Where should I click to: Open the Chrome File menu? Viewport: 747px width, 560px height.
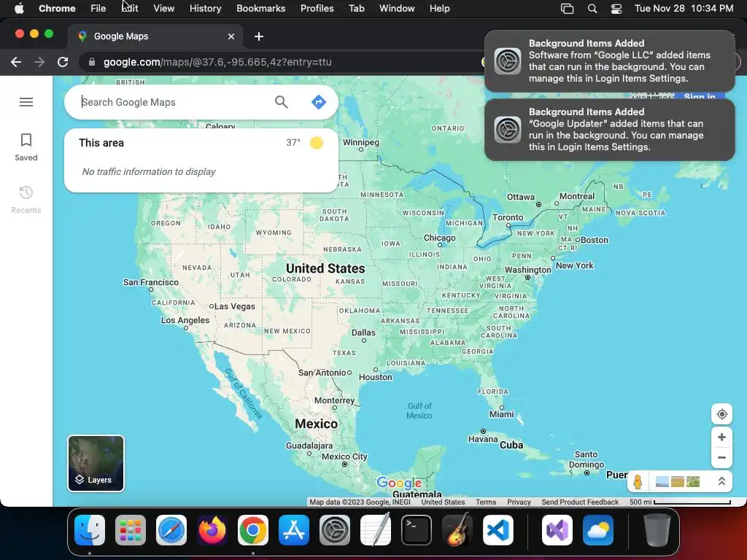pyautogui.click(x=98, y=8)
